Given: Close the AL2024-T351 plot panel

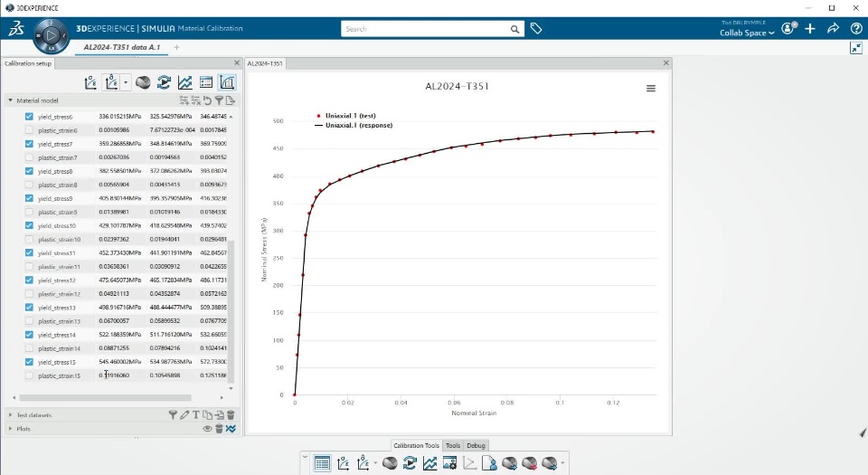Looking at the screenshot, I should (x=666, y=63).
